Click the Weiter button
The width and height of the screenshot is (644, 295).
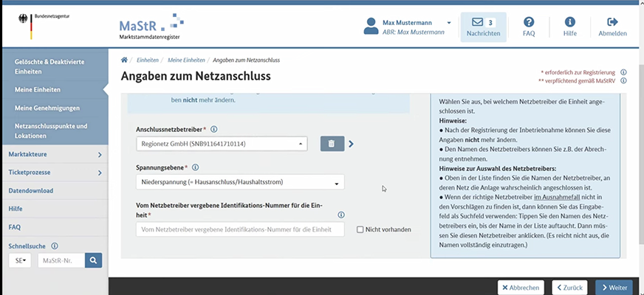pyautogui.click(x=614, y=287)
